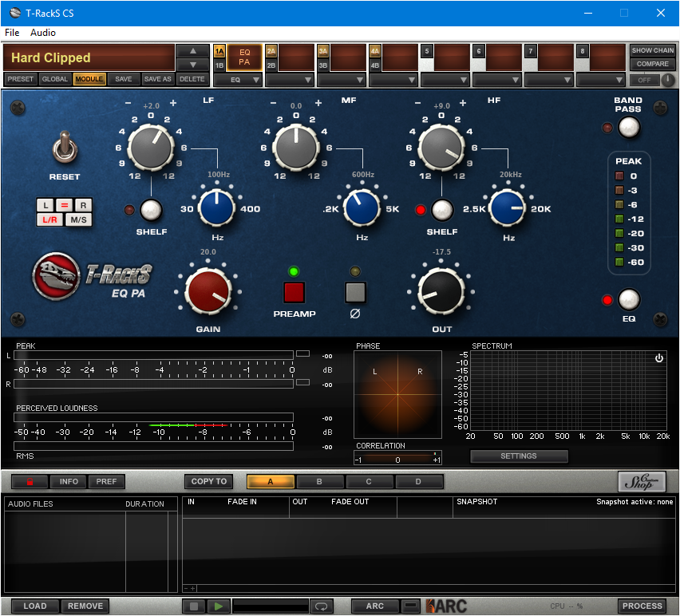
Task: Switch to M/S processing mode
Action: pos(78,219)
